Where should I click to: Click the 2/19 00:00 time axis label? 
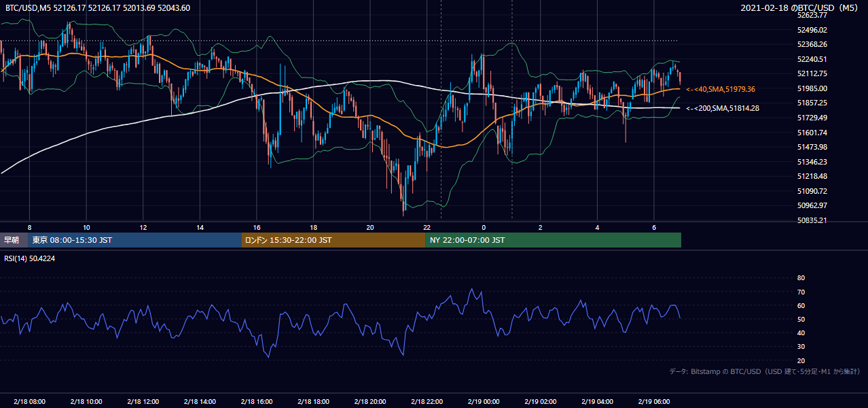click(x=484, y=402)
